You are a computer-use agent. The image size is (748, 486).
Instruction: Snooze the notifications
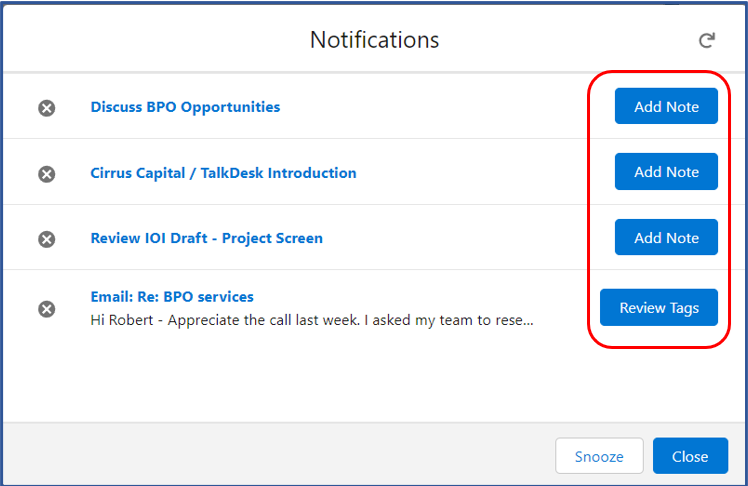tap(599, 456)
